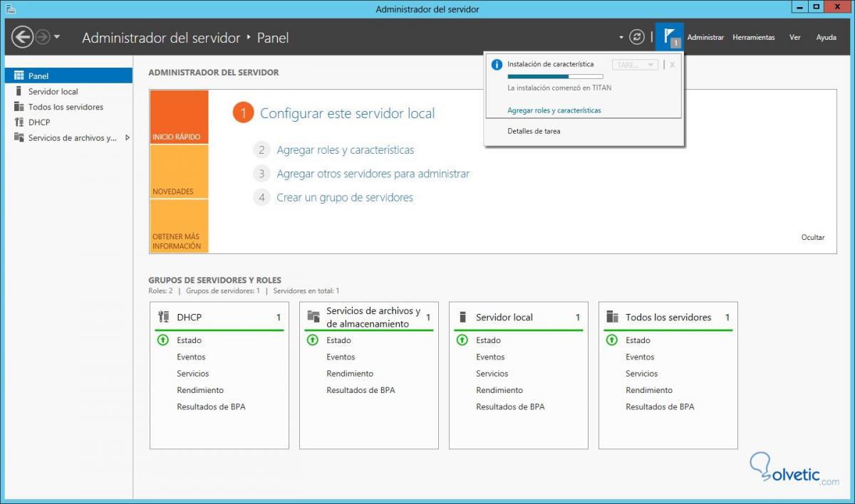Screen dimensions: 855x504
Task: Open Resultados de BPA in Servidor local tile
Action: tap(510, 407)
